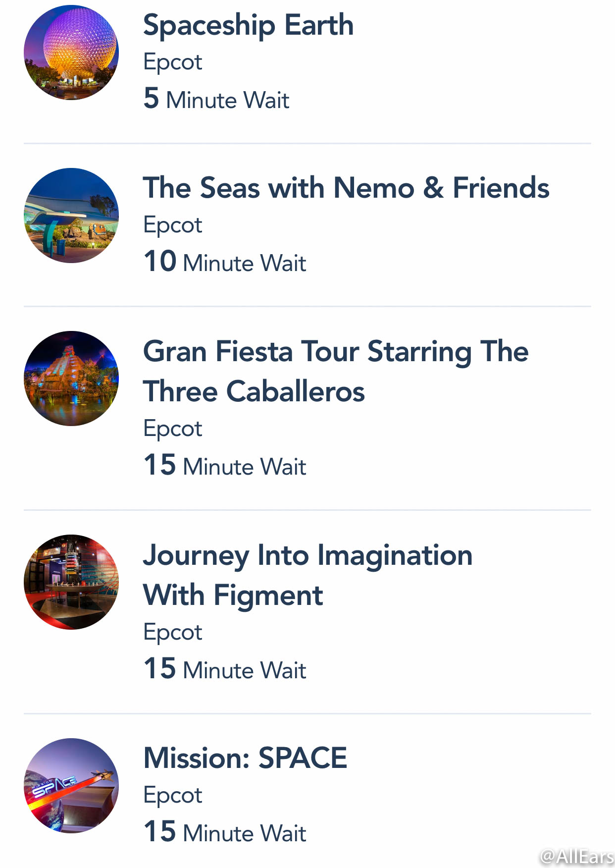Viewport: 615px width, 868px height.
Task: Open the Journey Into Imagination thumbnail image
Action: (x=71, y=582)
